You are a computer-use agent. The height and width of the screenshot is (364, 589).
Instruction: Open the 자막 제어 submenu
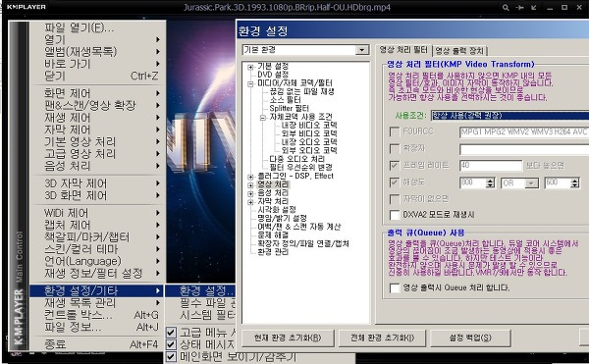point(97,130)
